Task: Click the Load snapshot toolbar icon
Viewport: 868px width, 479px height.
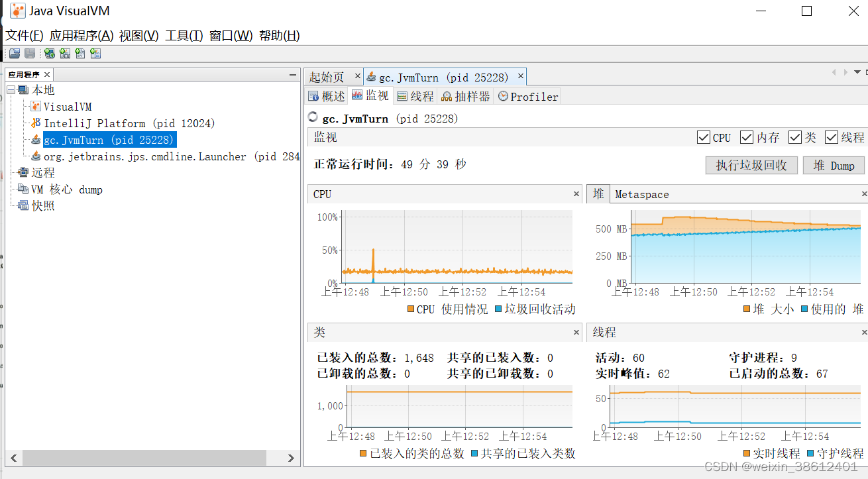Action: pyautogui.click(x=14, y=54)
